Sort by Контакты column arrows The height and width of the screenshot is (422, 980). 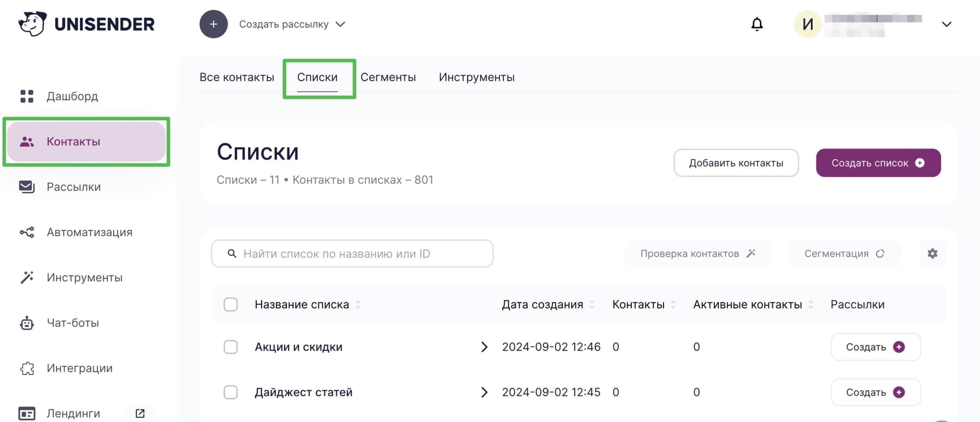[673, 304]
